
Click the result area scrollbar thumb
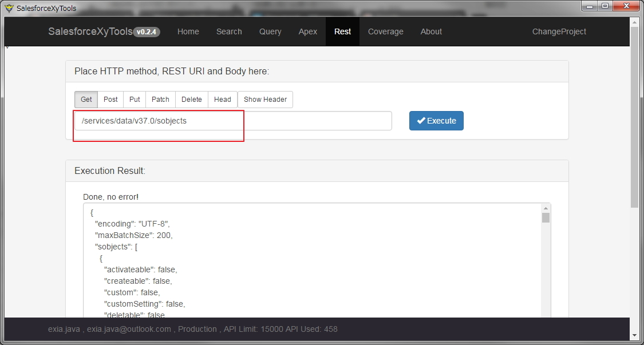tap(546, 217)
